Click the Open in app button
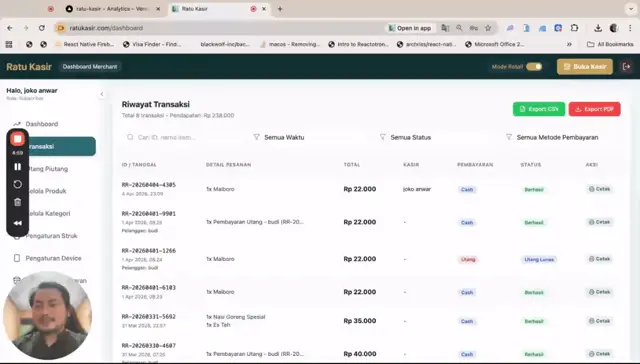 [410, 28]
